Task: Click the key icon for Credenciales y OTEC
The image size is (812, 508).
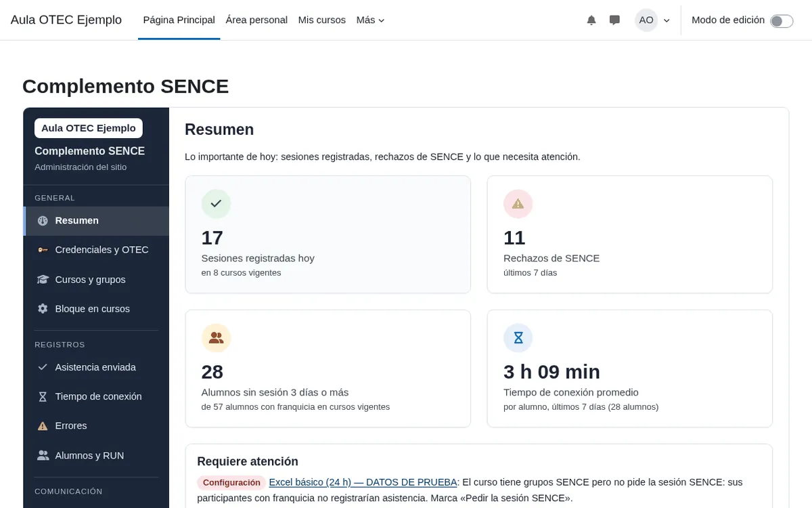Action: (43, 250)
